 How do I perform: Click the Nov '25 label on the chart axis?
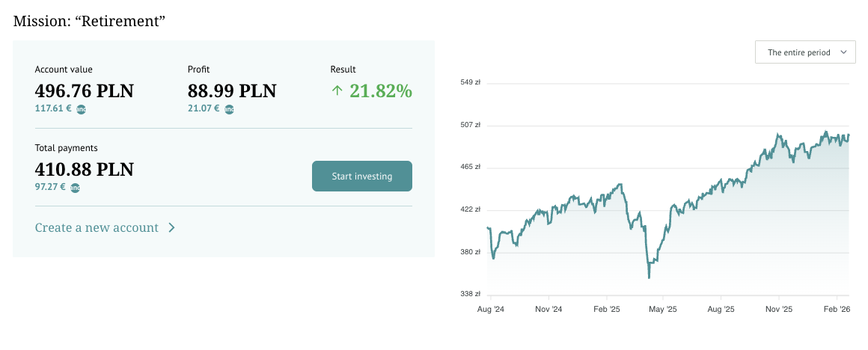coord(779,309)
